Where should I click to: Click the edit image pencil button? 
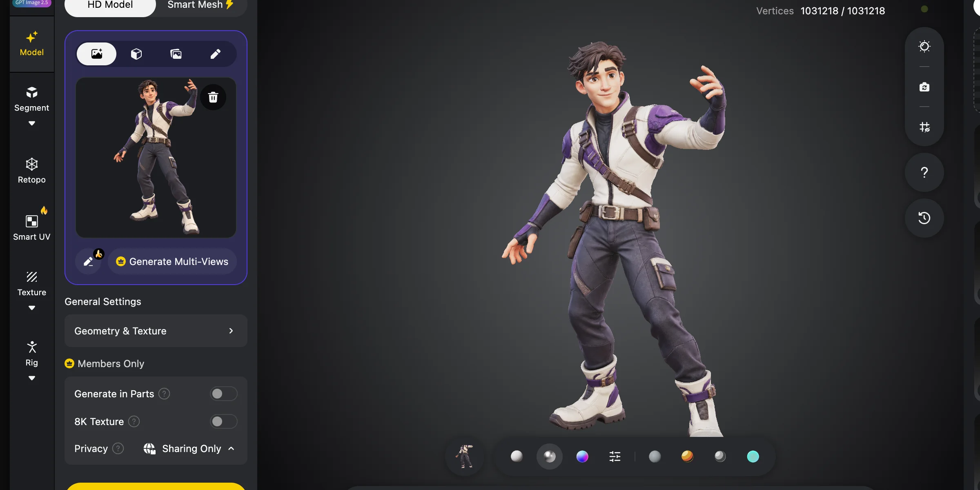click(x=89, y=261)
